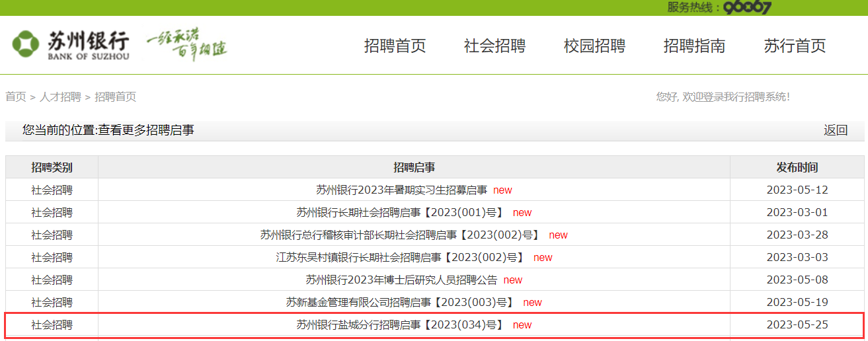868x341 pixels.
Task: Select the date 2023-03-01
Action: (x=797, y=212)
